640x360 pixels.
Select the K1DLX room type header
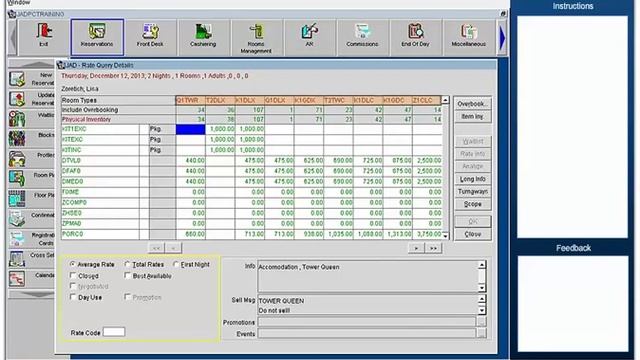tap(250, 100)
